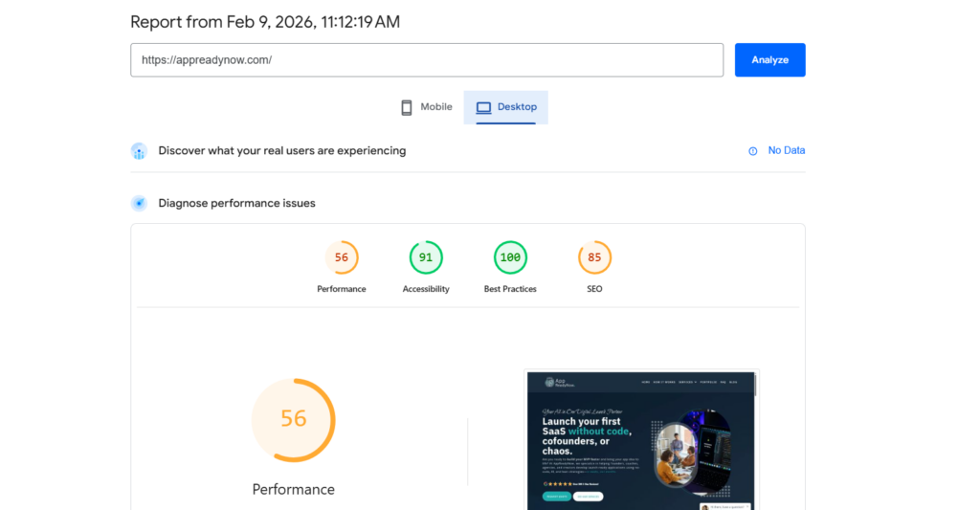Click the Accessibility label under gauge

(426, 289)
